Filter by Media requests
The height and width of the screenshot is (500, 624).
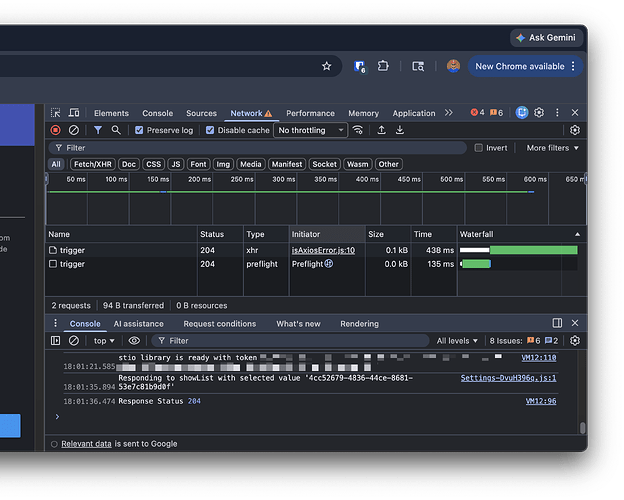251,164
